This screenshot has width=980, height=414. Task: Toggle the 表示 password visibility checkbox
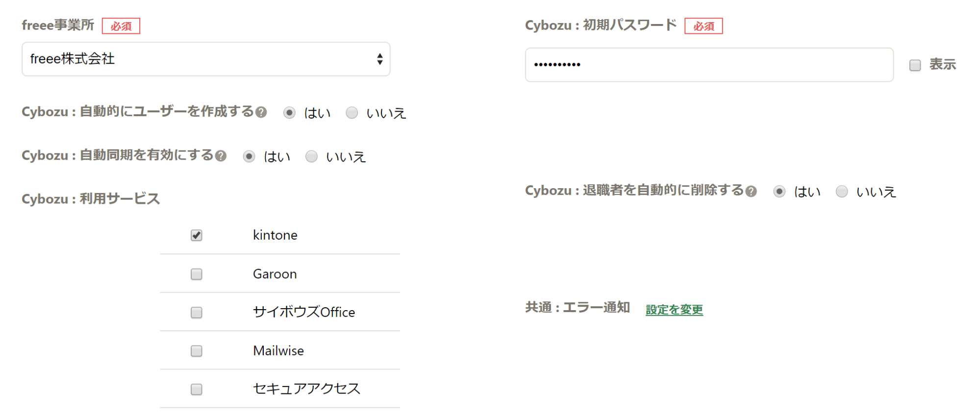[914, 64]
